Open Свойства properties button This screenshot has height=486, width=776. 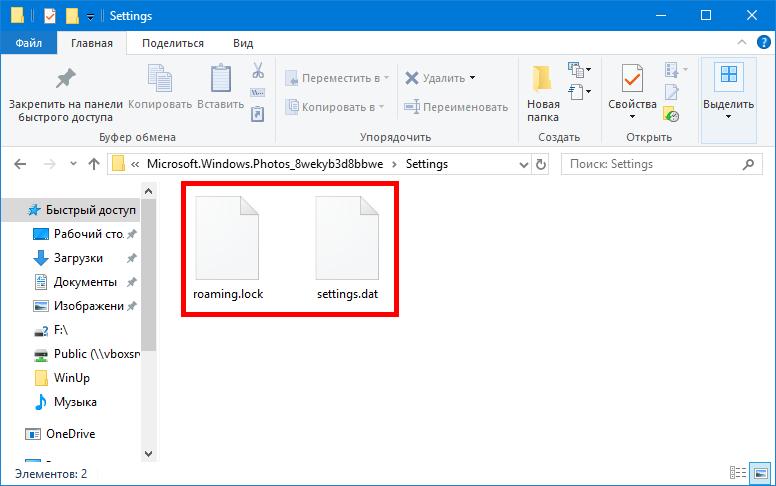[x=632, y=86]
